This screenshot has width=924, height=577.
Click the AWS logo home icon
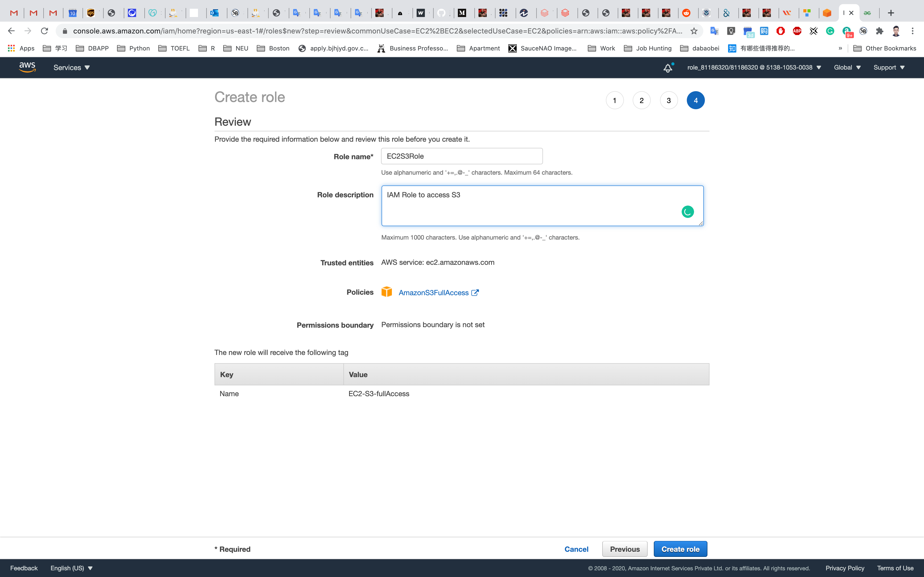pos(27,67)
